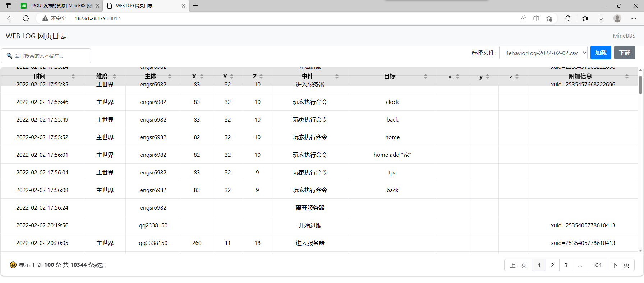The image size is (644, 283).
Task: Focus the log search input field
Action: coord(46,56)
